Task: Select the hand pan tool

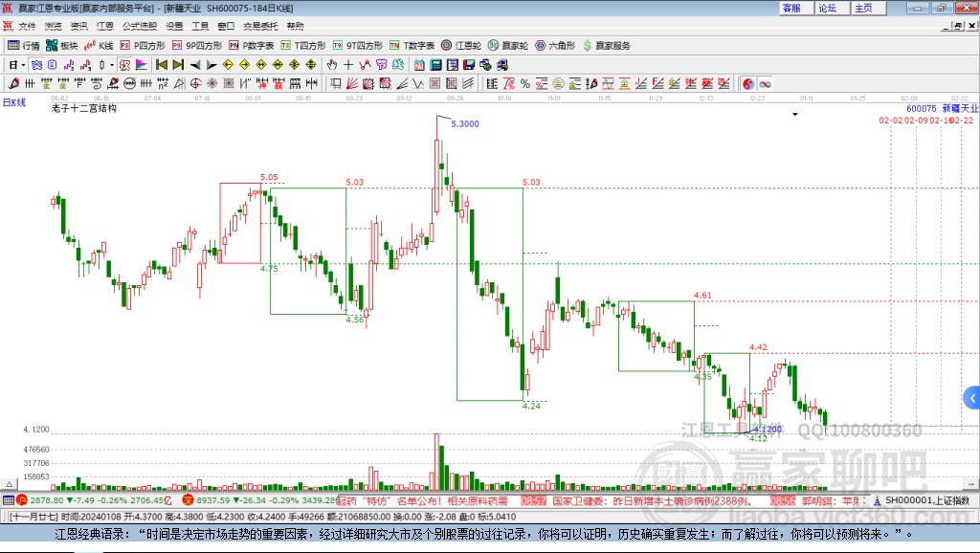Action: point(332,65)
